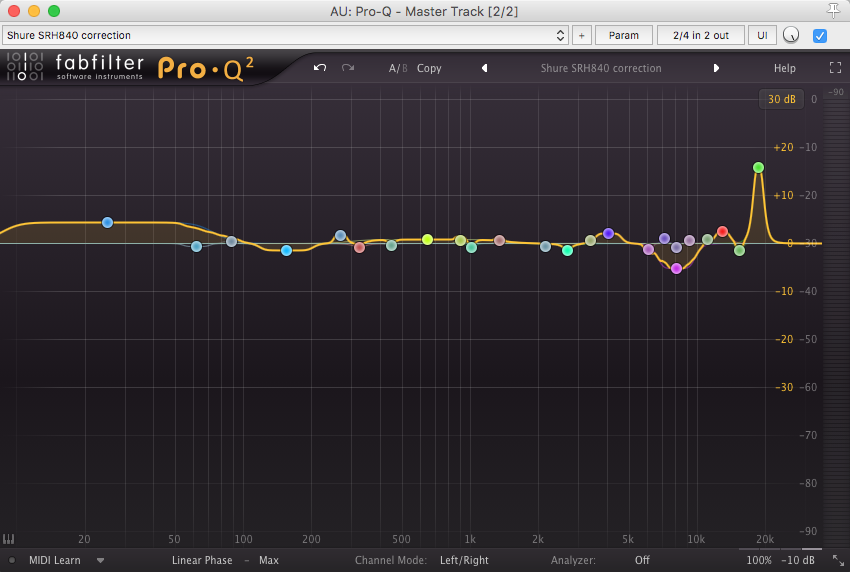Enter full screen mode icon
This screenshot has height=572, width=850.
pos(835,68)
